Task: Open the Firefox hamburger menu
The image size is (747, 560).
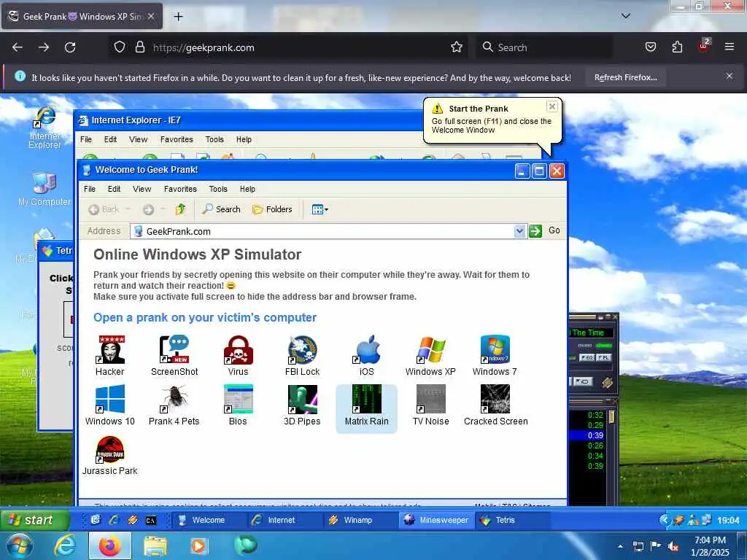Action: 729,47
